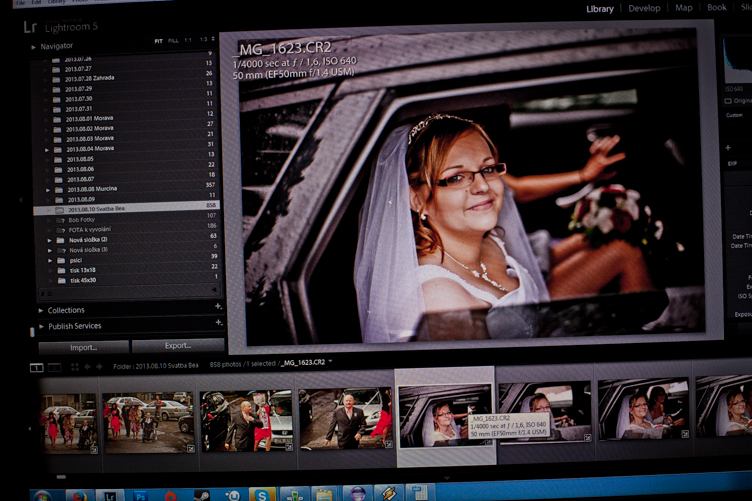
Task: Add a new collection with plus icon
Action: 218,306
